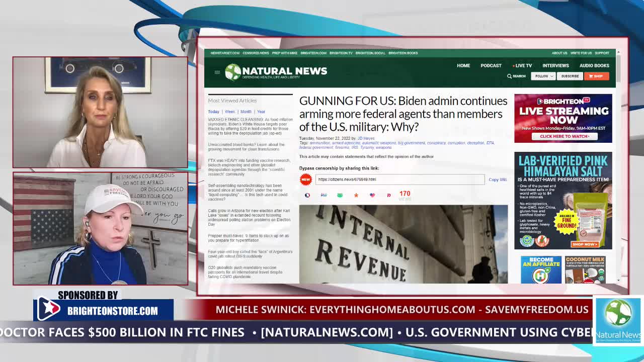The width and height of the screenshot is (644, 362).
Task: Click the Subscribe button
Action: click(x=570, y=76)
